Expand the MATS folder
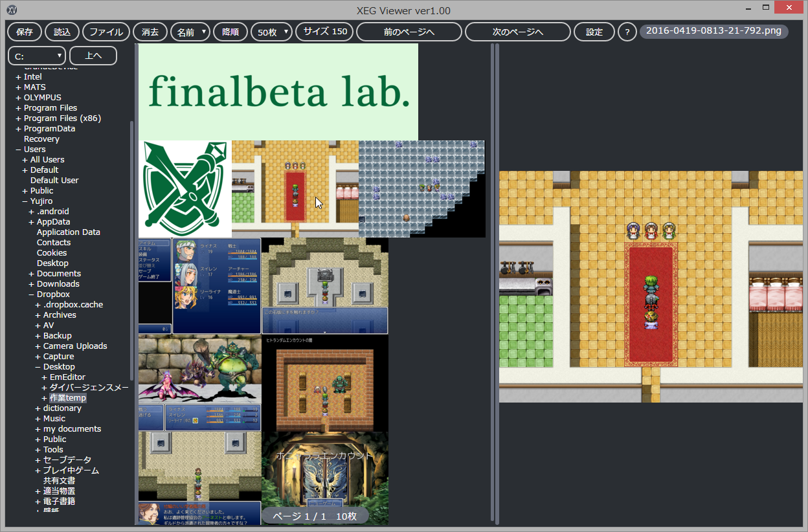808x532 pixels. click(x=19, y=87)
